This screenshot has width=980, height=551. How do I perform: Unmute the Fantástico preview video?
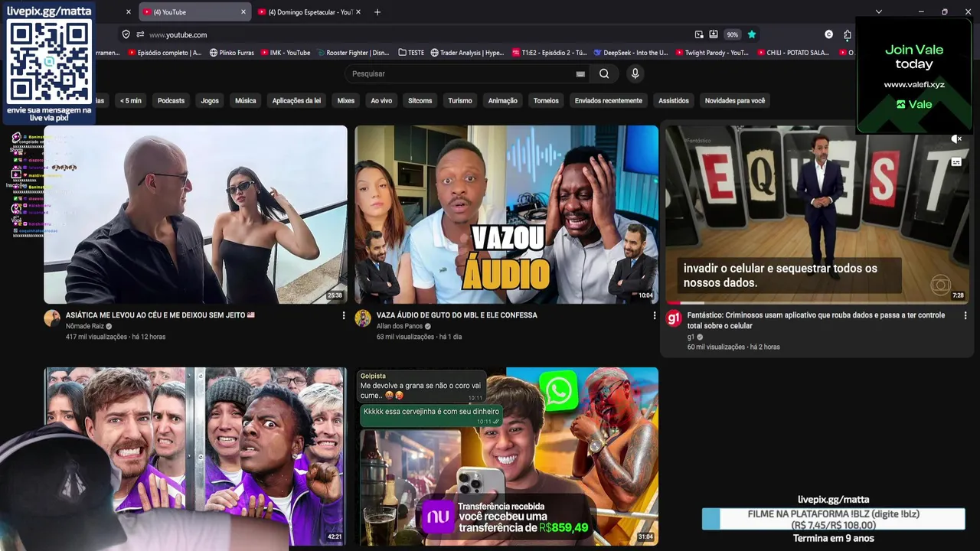click(x=955, y=139)
